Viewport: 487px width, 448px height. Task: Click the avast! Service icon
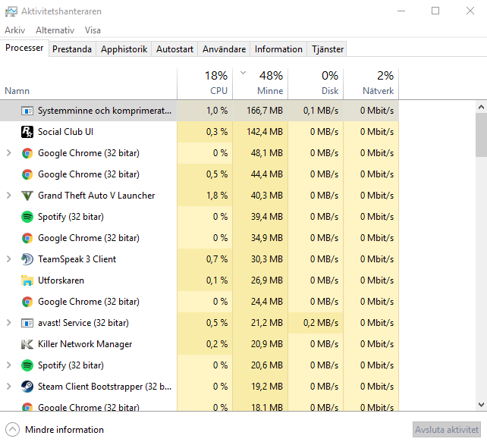[27, 323]
